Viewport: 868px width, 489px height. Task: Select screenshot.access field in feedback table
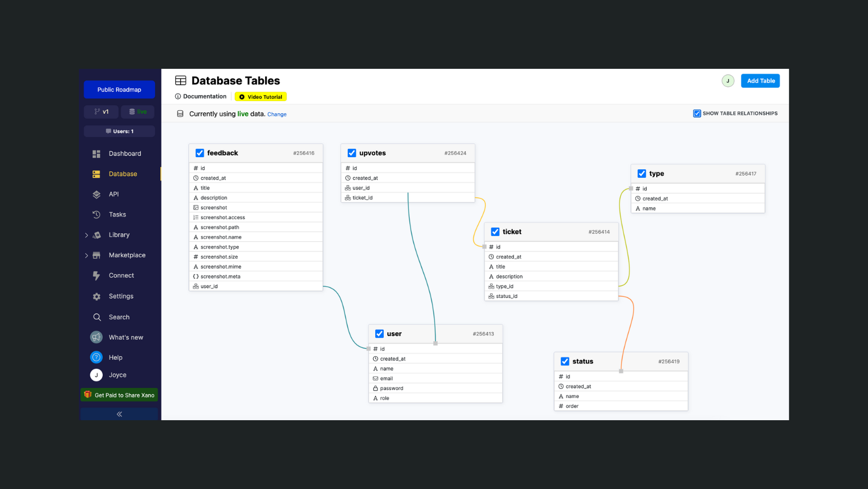pyautogui.click(x=256, y=218)
